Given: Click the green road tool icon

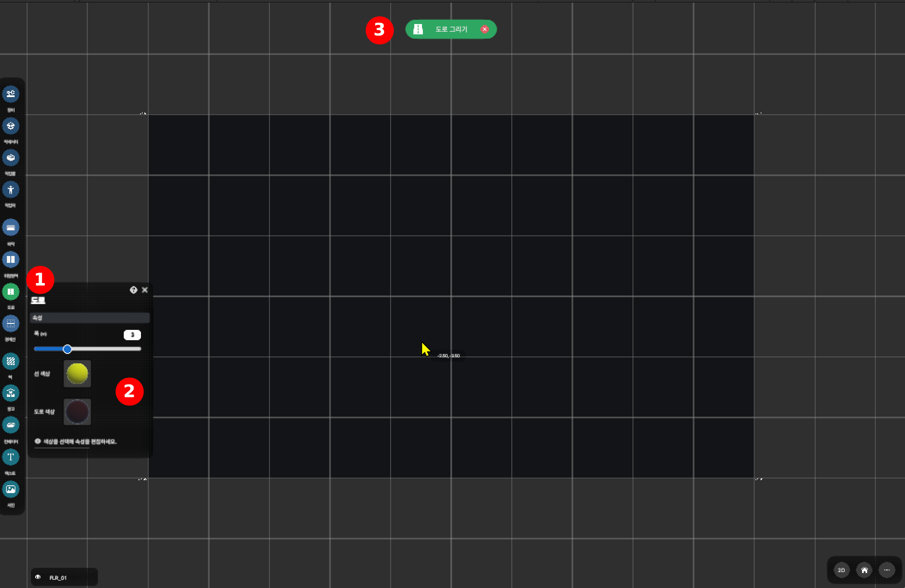Looking at the screenshot, I should (x=11, y=292).
